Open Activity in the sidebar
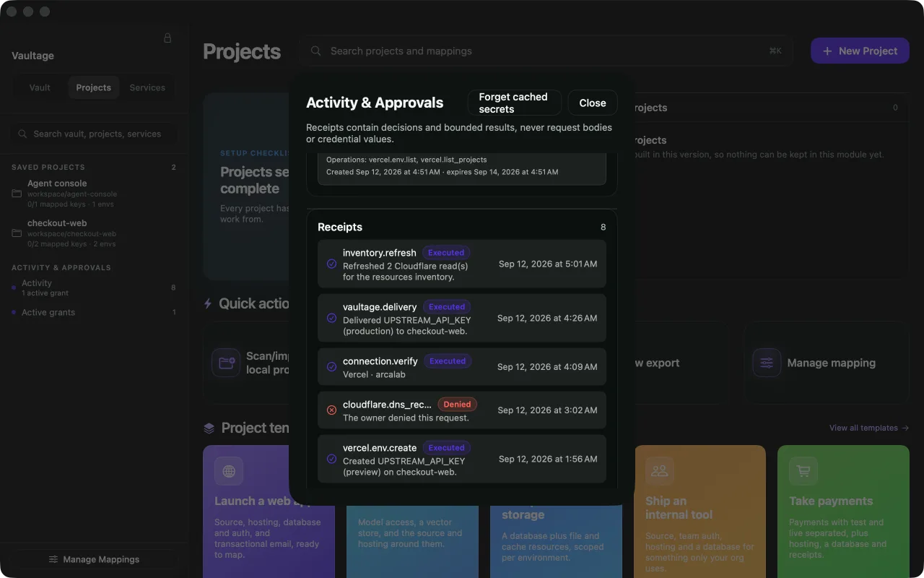The height and width of the screenshot is (578, 924). click(94, 288)
